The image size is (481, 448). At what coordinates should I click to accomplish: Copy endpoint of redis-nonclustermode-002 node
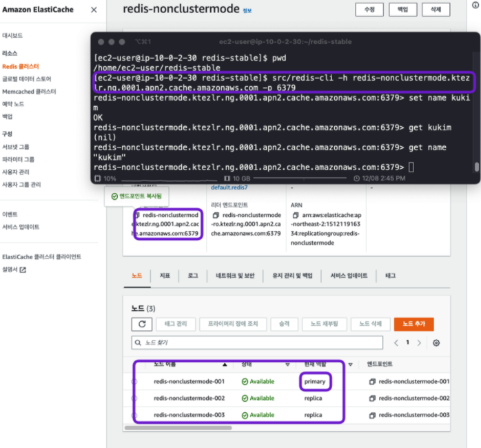click(x=372, y=398)
